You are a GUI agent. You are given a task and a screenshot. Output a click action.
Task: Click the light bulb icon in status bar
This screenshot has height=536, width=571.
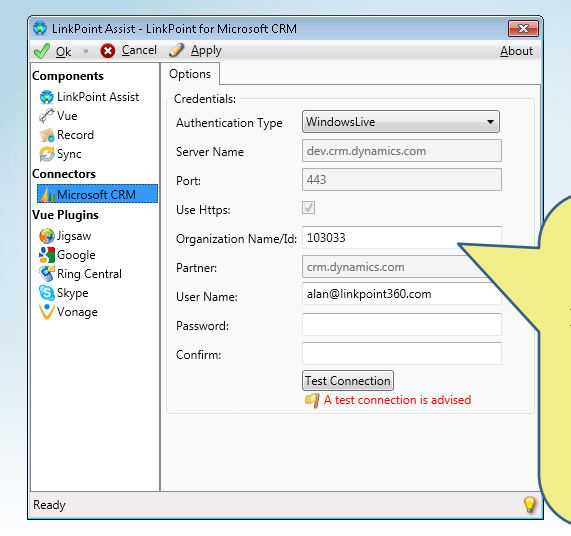529,504
